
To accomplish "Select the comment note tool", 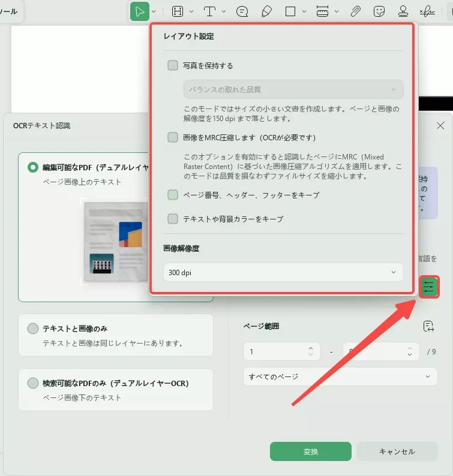I will 242,12.
